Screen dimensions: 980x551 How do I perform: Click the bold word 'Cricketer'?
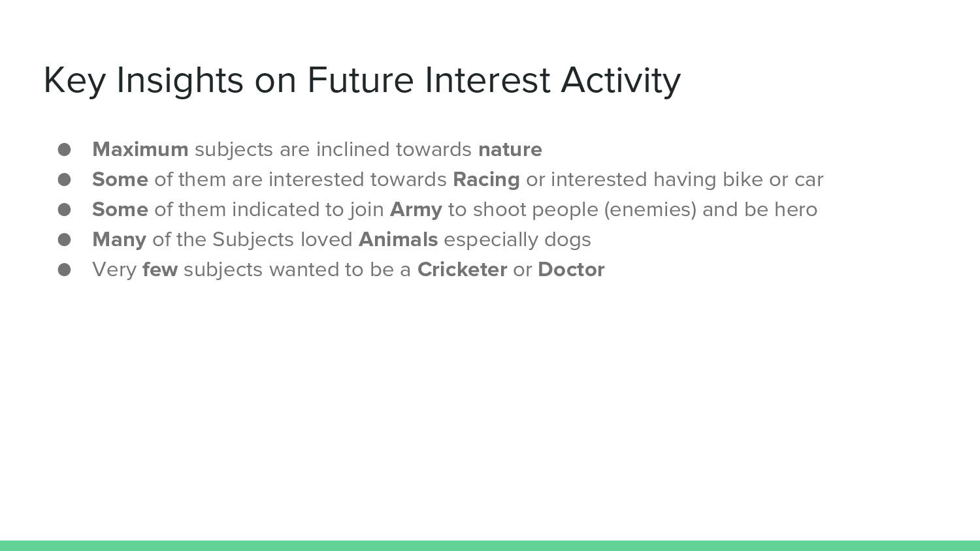point(462,270)
